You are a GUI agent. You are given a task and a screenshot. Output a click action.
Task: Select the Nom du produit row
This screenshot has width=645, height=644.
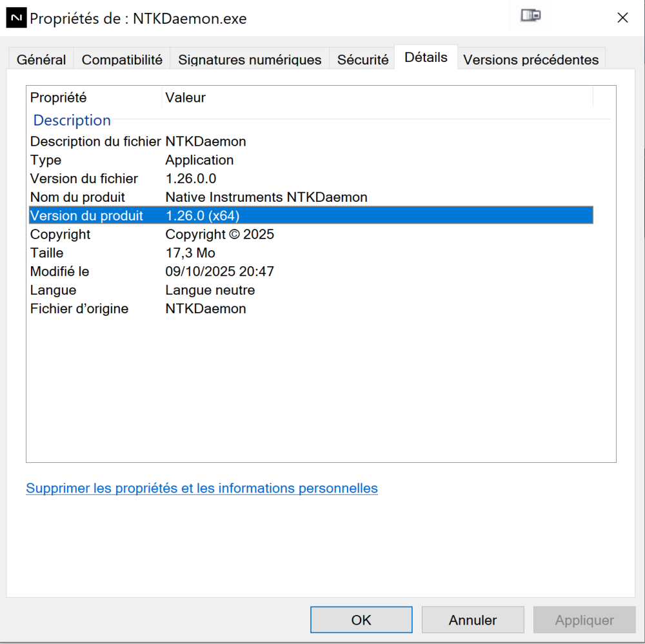(311, 197)
